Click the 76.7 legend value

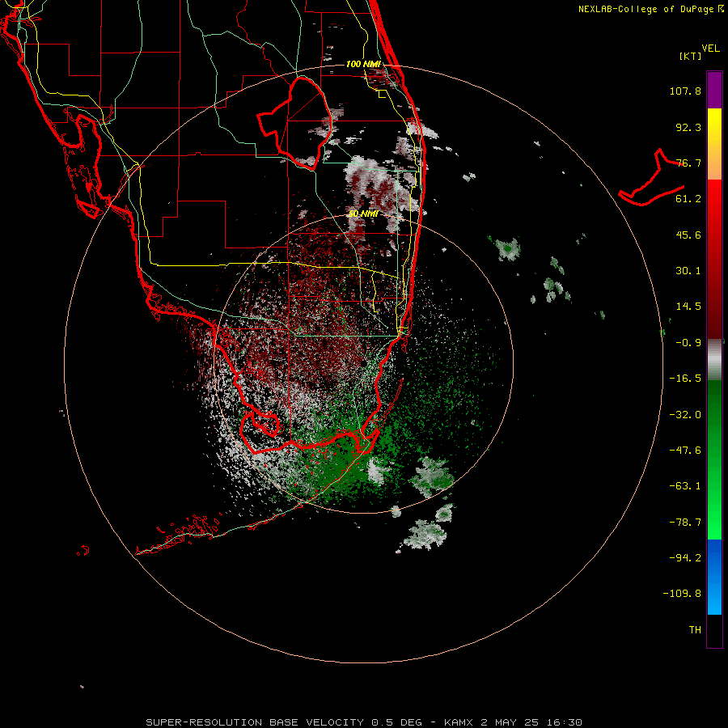tap(688, 163)
